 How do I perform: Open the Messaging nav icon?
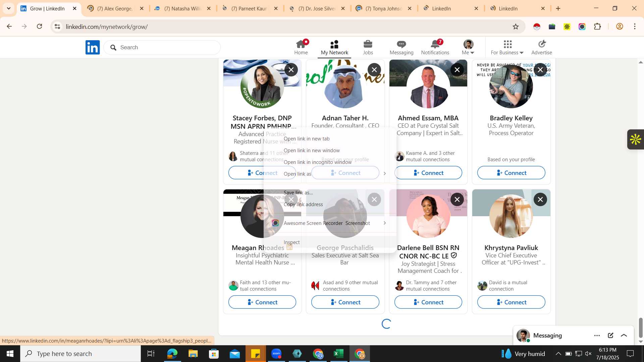(401, 47)
